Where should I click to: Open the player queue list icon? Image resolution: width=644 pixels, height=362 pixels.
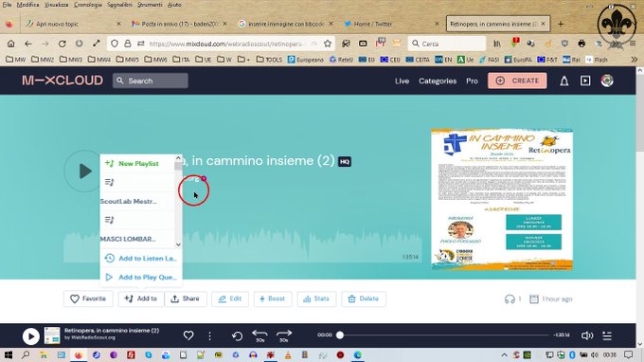[x=607, y=335]
